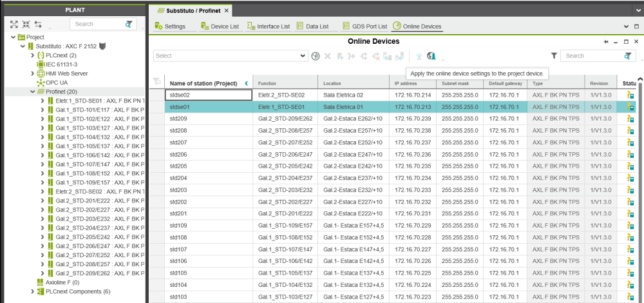Switch to the Device List tab
Image resolution: width=644 pixels, height=303 pixels.
pos(220,26)
